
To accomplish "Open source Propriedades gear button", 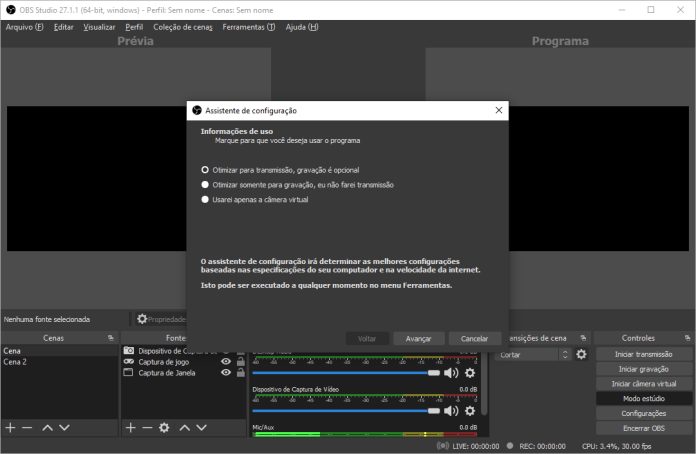I will (160, 319).
